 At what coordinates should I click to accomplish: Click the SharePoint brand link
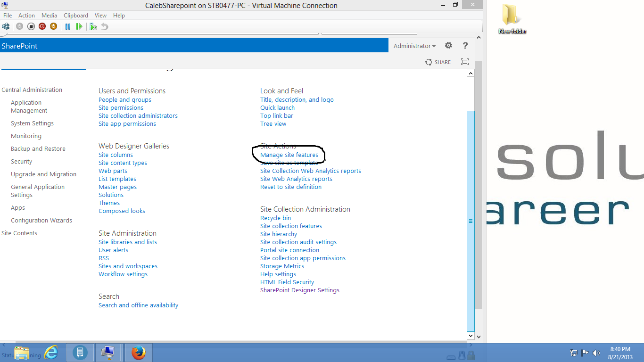pyautogui.click(x=19, y=46)
